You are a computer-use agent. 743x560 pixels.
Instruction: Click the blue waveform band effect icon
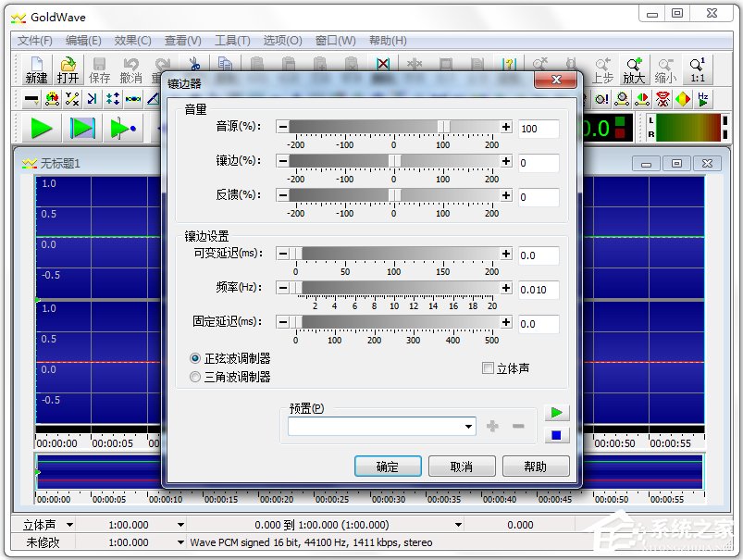pos(133,99)
